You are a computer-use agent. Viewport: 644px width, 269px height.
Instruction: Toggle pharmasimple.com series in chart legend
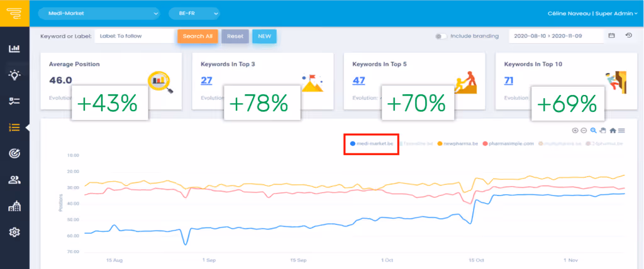click(x=508, y=144)
